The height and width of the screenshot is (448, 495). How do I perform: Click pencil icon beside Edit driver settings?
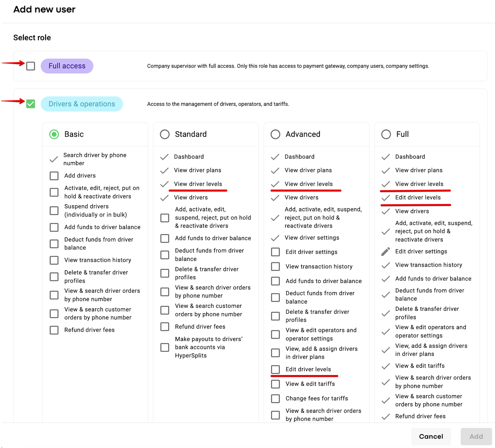386,252
